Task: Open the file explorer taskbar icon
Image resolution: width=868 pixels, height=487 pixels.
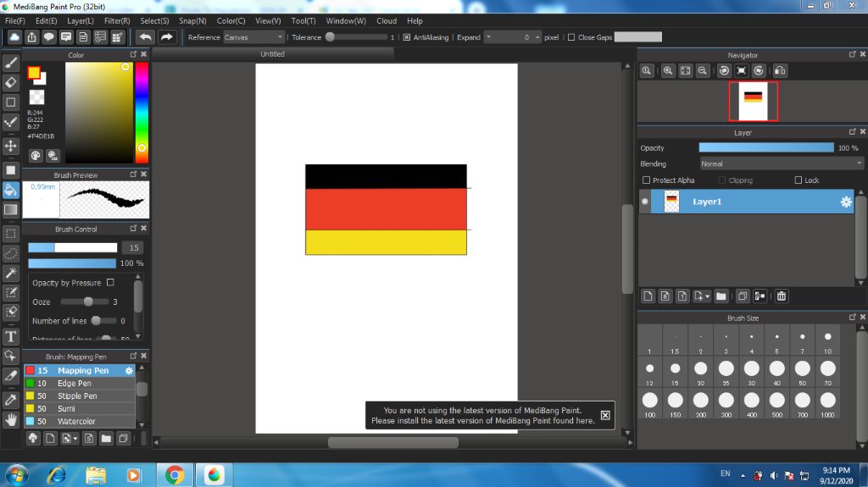Action: (96, 475)
